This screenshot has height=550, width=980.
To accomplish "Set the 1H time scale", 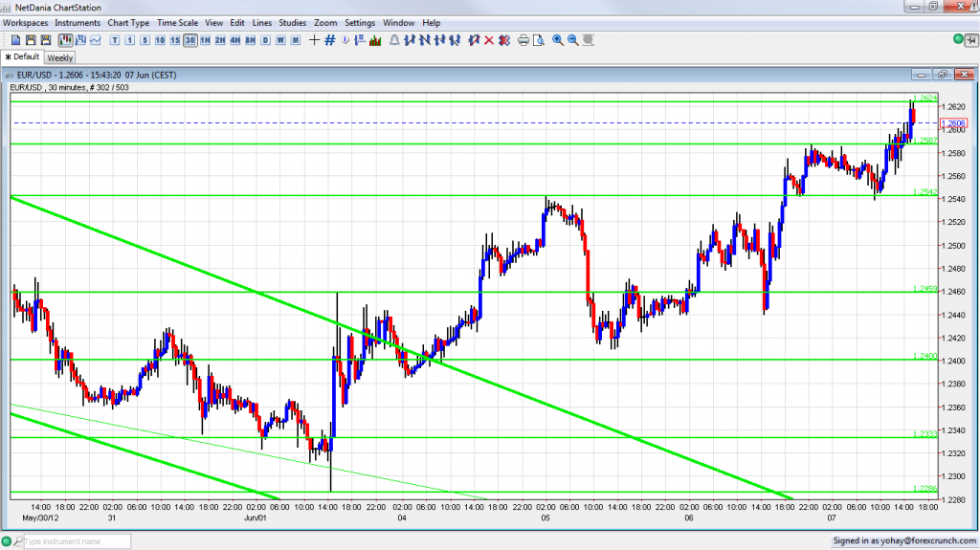I will tap(205, 40).
